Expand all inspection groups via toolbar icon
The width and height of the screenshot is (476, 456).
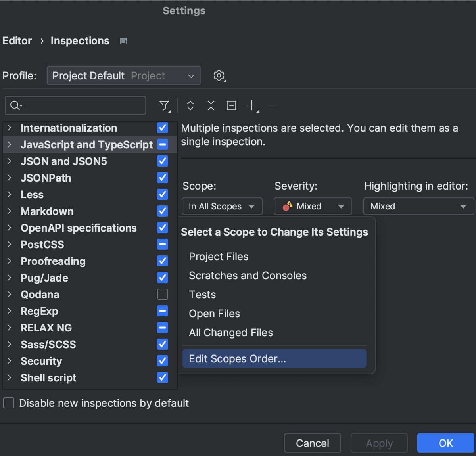point(190,105)
